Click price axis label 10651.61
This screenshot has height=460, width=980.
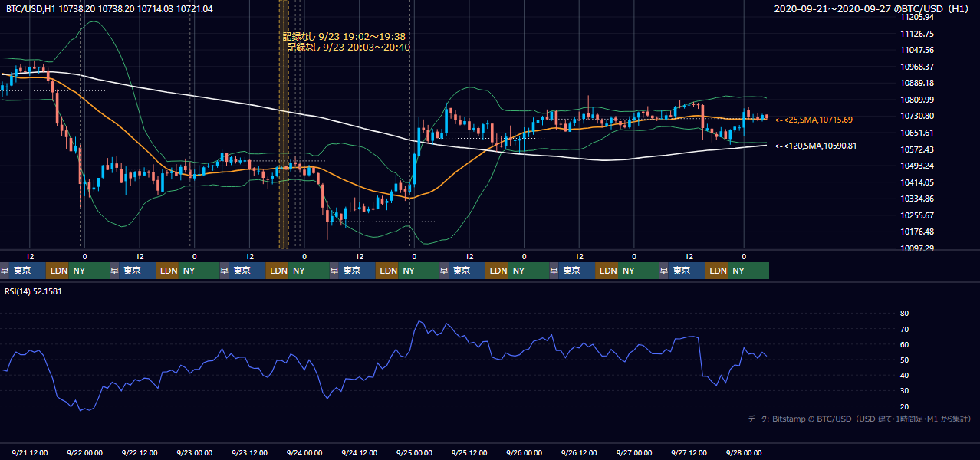point(916,133)
